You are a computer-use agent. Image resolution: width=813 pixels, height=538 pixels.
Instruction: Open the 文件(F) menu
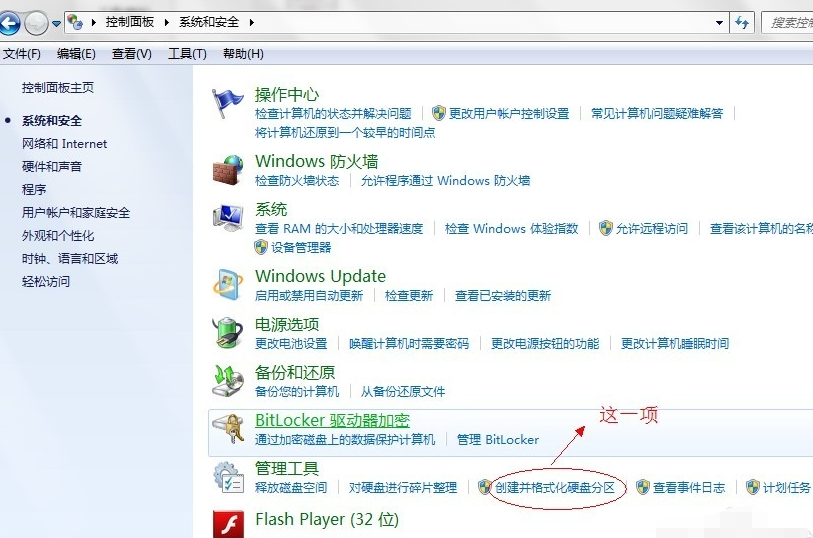click(22, 53)
